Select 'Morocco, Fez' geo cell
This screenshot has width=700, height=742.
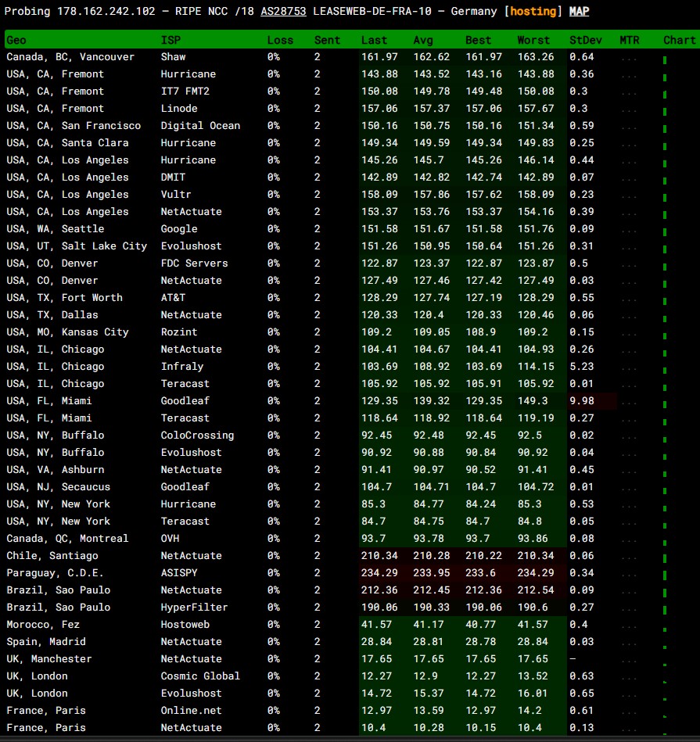(x=42, y=625)
